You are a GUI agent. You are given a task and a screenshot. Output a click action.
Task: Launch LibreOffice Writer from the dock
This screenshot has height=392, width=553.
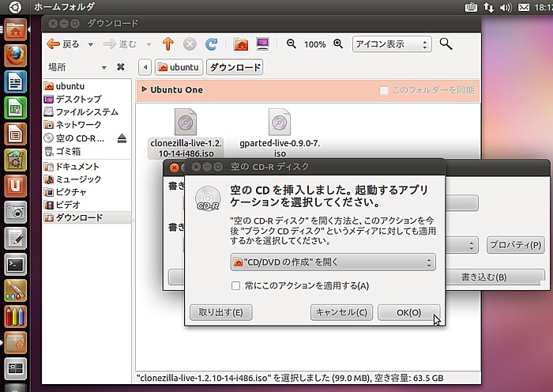tap(15, 82)
